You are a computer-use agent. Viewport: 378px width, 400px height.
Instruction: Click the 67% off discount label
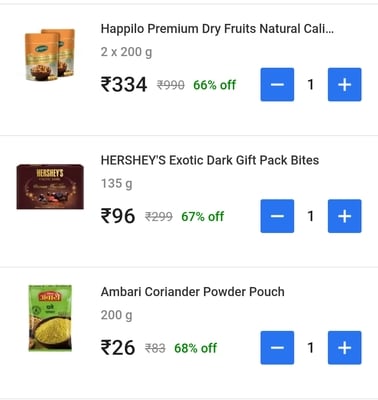(x=202, y=217)
